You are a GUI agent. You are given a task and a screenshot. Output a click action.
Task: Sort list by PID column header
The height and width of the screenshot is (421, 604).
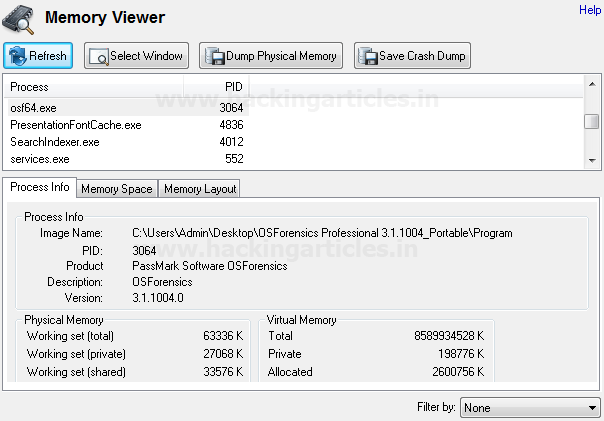click(x=215, y=87)
